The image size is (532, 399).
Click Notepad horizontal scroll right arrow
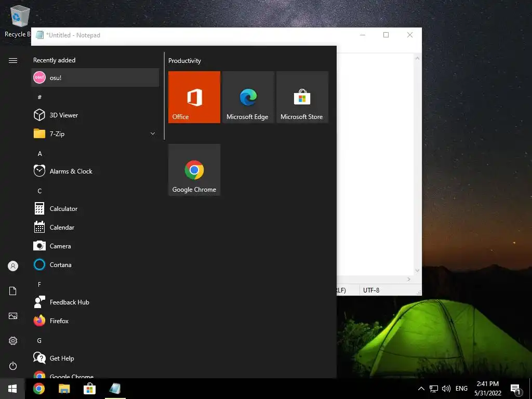(409, 279)
